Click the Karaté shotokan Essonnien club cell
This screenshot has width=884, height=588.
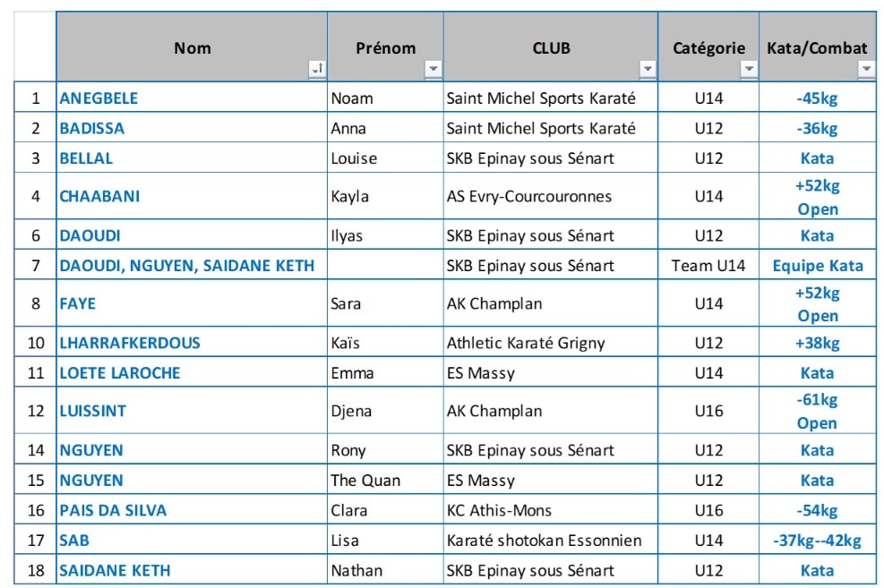click(544, 541)
